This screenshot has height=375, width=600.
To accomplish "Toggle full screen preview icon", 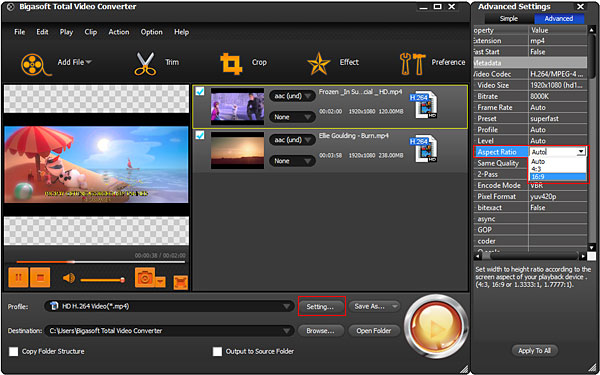I will (180, 282).
